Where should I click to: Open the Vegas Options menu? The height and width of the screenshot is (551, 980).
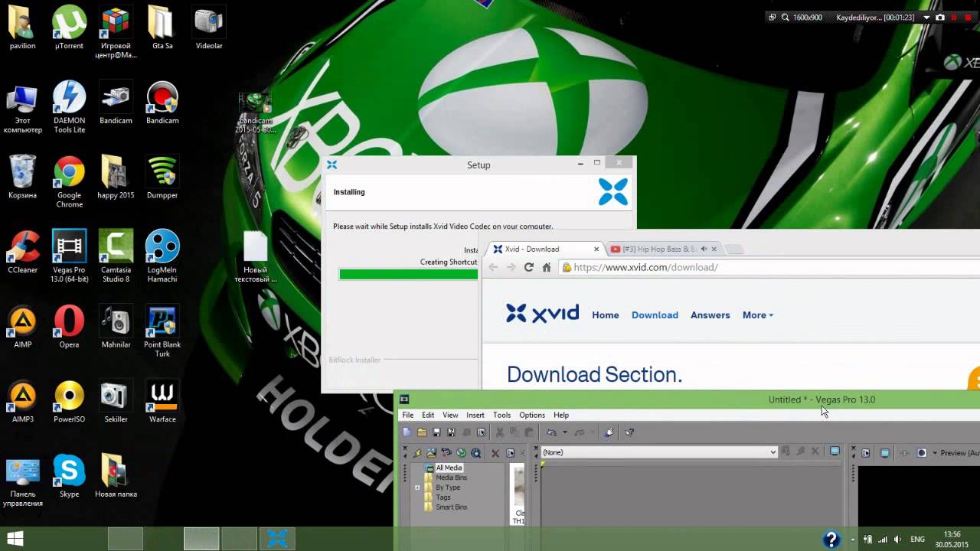click(532, 415)
